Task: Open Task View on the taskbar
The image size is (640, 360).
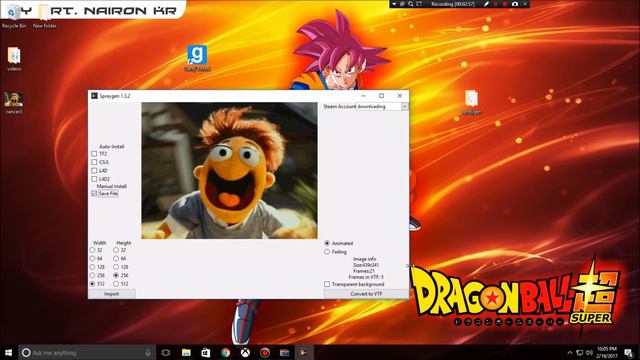Action: point(166,352)
